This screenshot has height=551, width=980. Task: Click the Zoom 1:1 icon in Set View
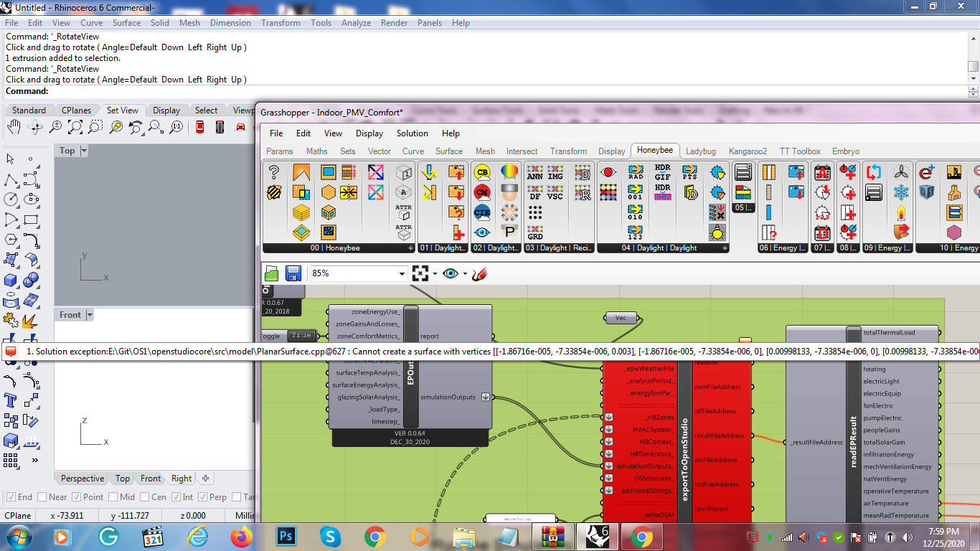point(176,127)
